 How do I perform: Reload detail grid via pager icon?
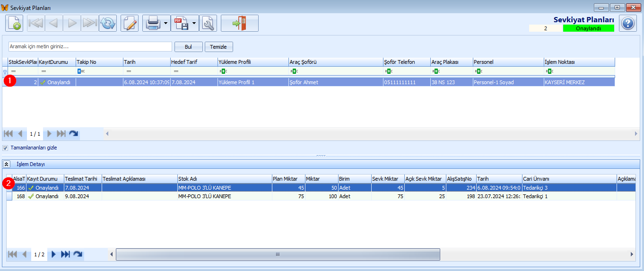(x=78, y=254)
